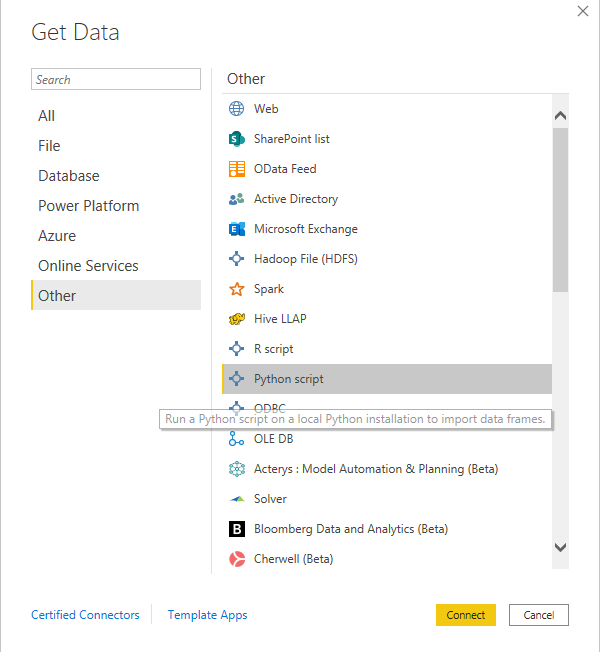The image size is (600, 652).
Task: Click the scrollbar down arrow
Action: 560,547
